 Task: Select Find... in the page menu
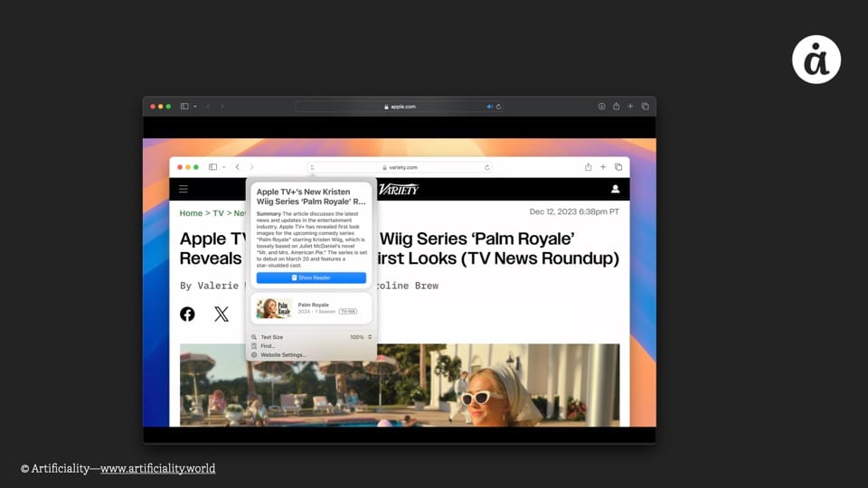(x=268, y=346)
